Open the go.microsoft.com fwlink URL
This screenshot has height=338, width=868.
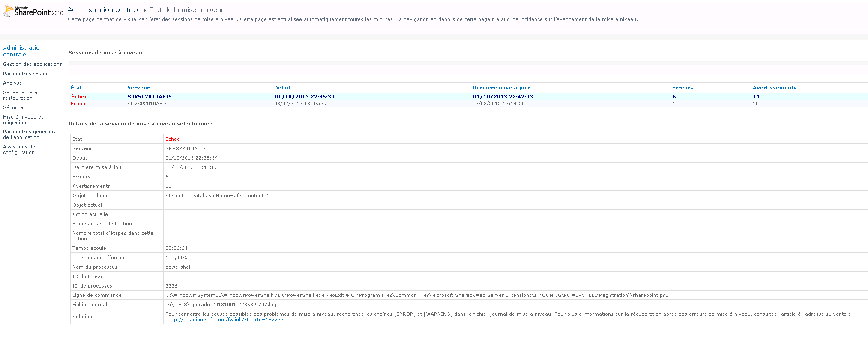[x=225, y=320]
